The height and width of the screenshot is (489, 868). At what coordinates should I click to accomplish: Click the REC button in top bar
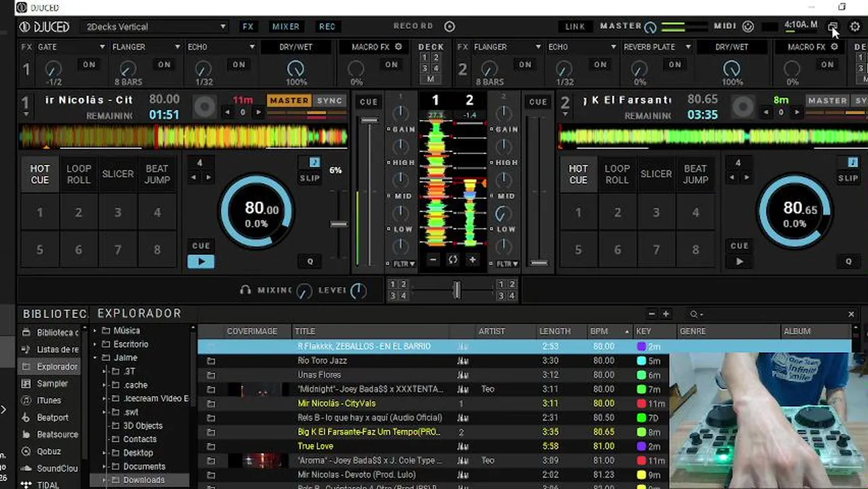[327, 26]
